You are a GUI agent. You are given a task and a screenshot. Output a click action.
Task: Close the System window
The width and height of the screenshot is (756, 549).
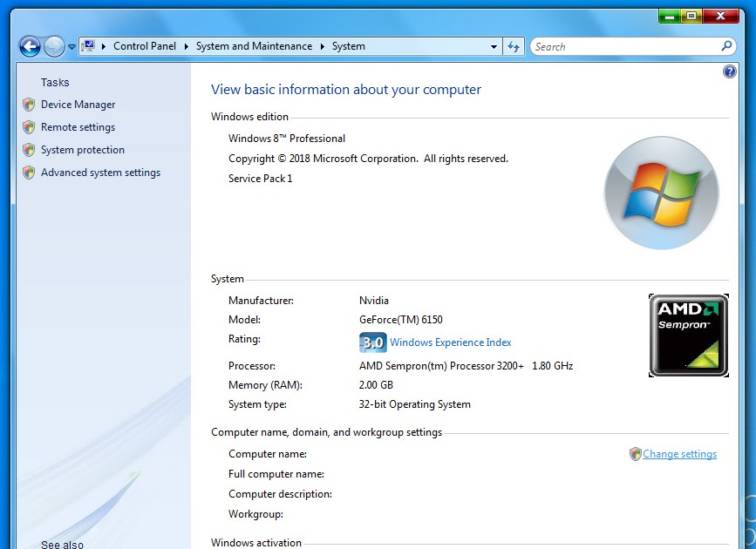[720, 16]
